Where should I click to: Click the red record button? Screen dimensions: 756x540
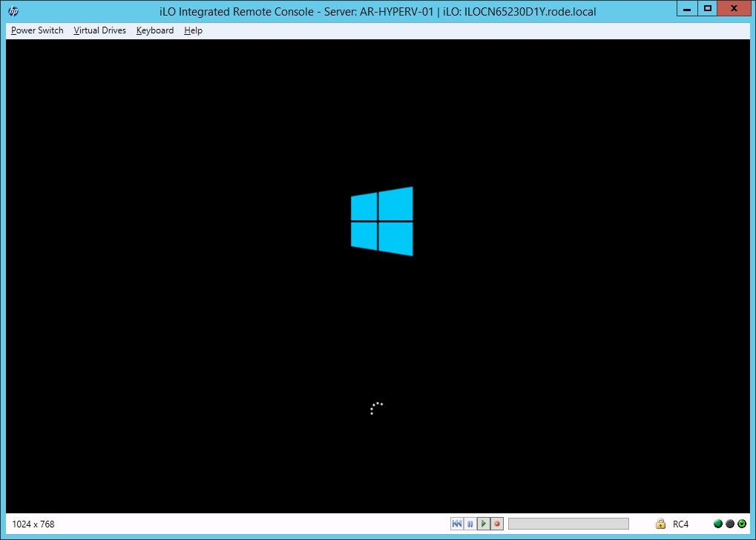coord(497,524)
